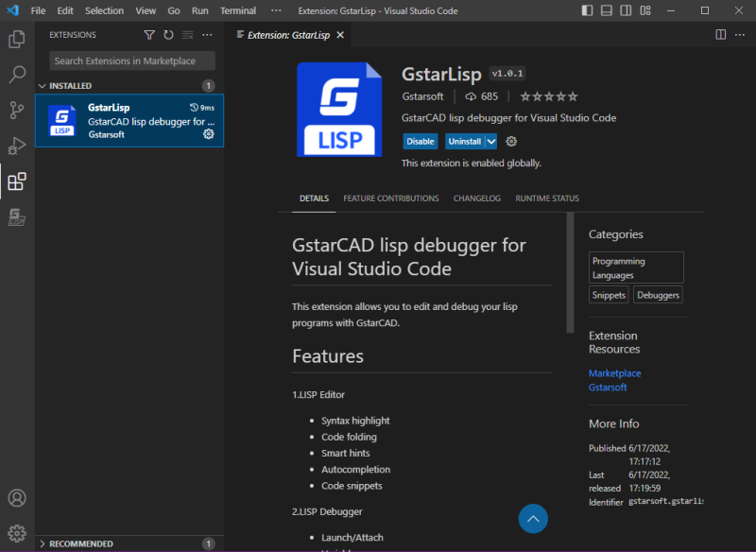Open Source Control view icon
The height and width of the screenshot is (552, 756).
[x=17, y=111]
